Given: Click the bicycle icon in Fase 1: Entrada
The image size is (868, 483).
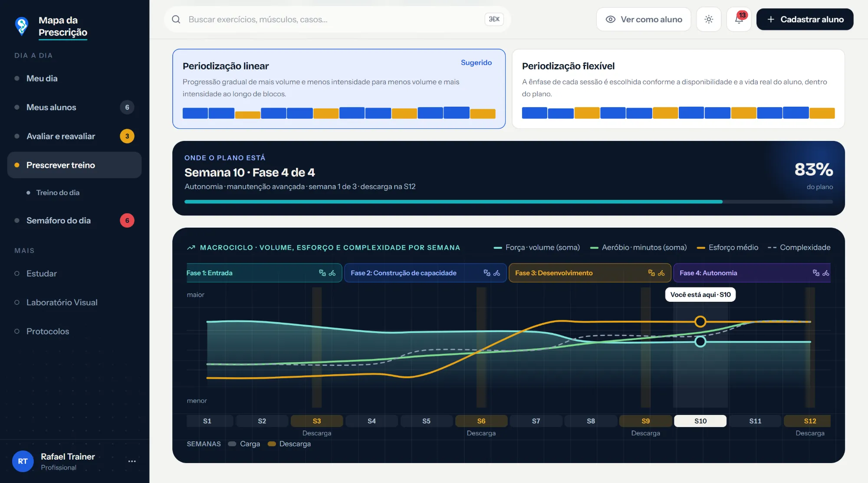Looking at the screenshot, I should tap(332, 273).
